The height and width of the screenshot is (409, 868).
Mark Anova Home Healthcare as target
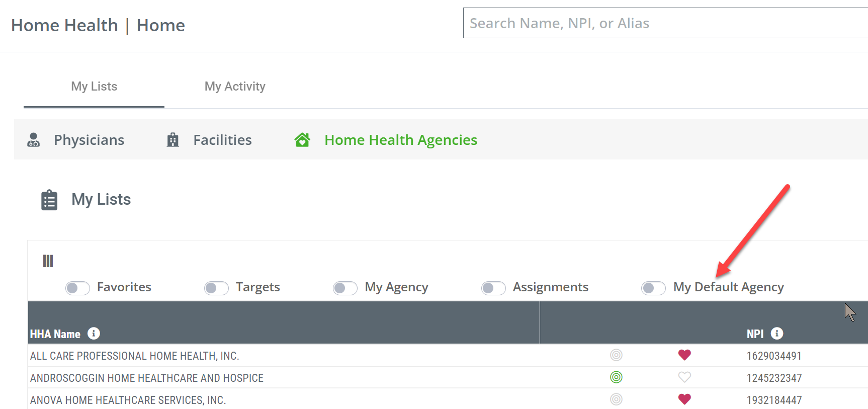coord(616,399)
